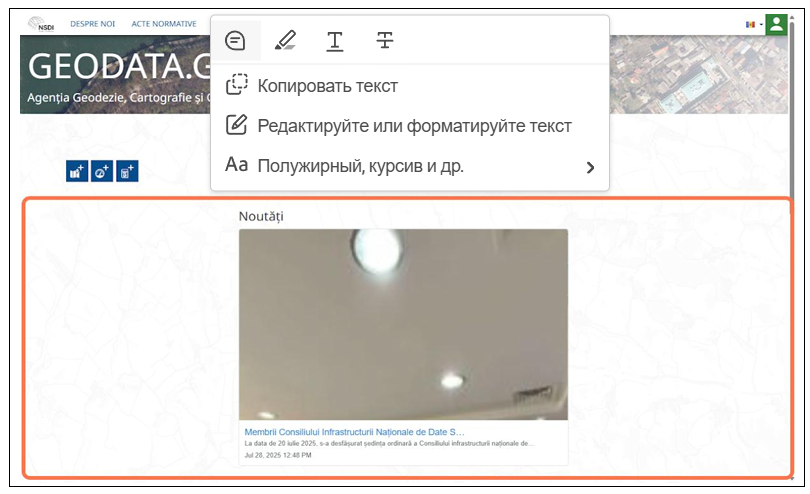Click the comment bubble icon in popup toolbar
The image size is (810, 494).
pyautogui.click(x=235, y=41)
